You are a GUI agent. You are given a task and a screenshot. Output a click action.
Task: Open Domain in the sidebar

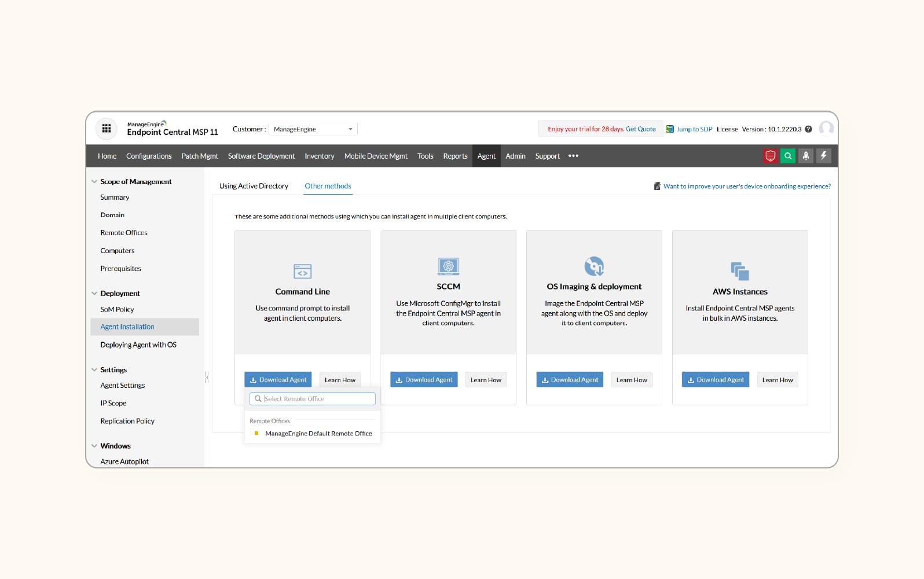coord(112,215)
